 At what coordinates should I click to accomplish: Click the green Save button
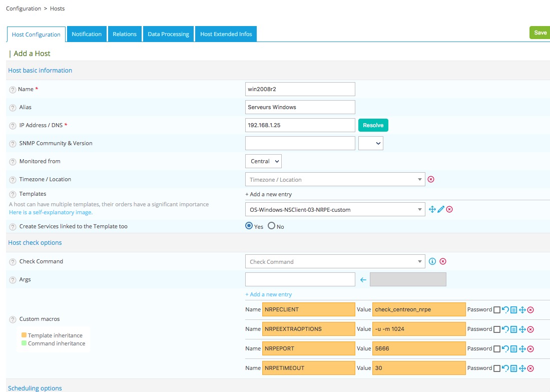[540, 33]
